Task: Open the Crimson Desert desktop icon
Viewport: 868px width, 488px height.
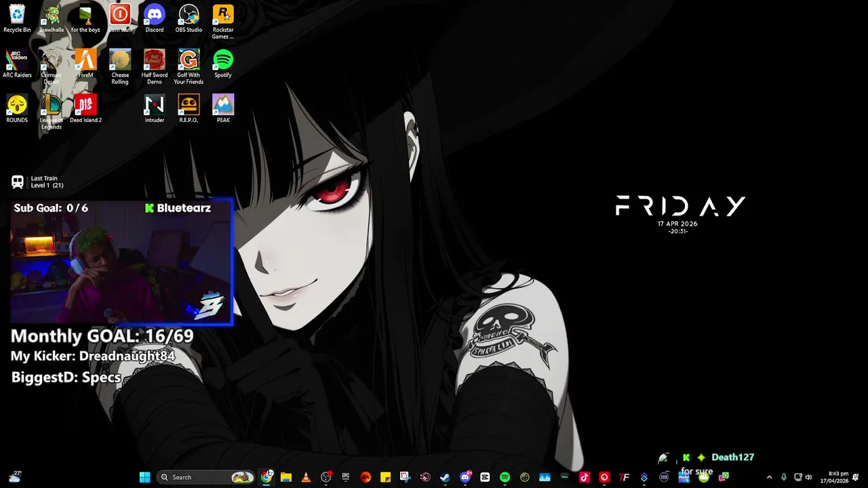Action: (x=51, y=67)
